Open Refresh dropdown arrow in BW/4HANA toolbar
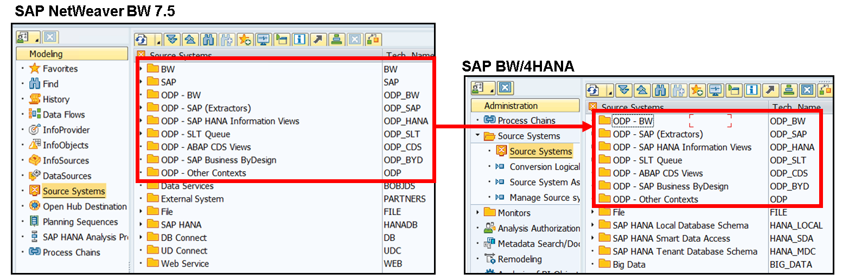The width and height of the screenshot is (868, 280). (x=610, y=90)
